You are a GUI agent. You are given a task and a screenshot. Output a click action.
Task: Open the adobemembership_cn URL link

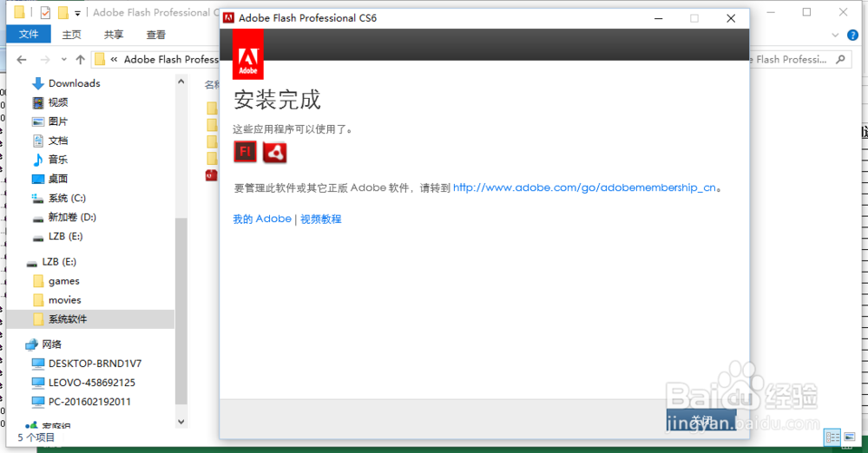pos(584,187)
